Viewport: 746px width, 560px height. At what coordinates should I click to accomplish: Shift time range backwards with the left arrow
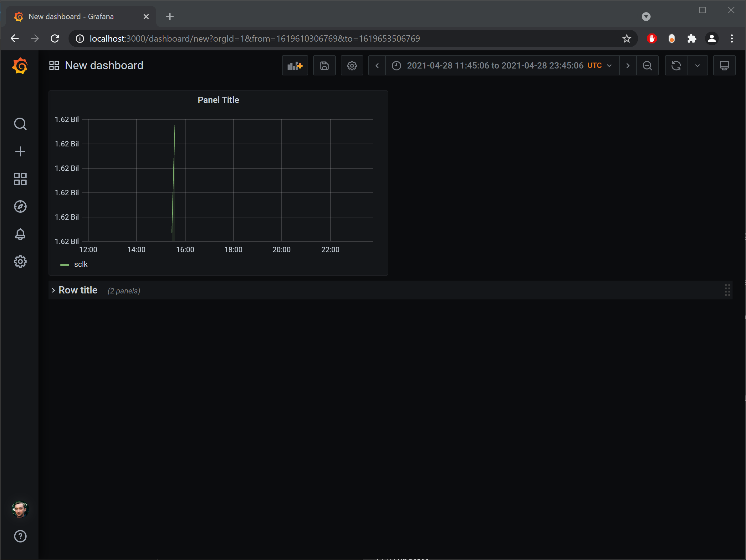click(377, 65)
